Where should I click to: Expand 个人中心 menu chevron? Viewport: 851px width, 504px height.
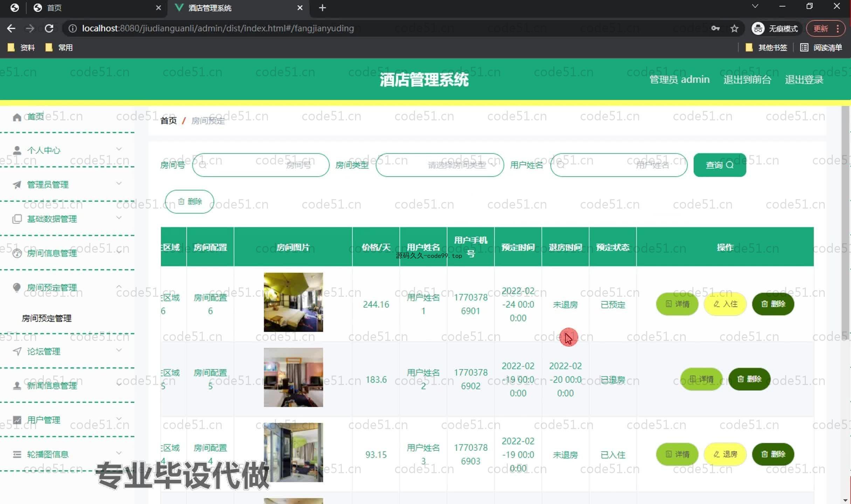click(119, 149)
